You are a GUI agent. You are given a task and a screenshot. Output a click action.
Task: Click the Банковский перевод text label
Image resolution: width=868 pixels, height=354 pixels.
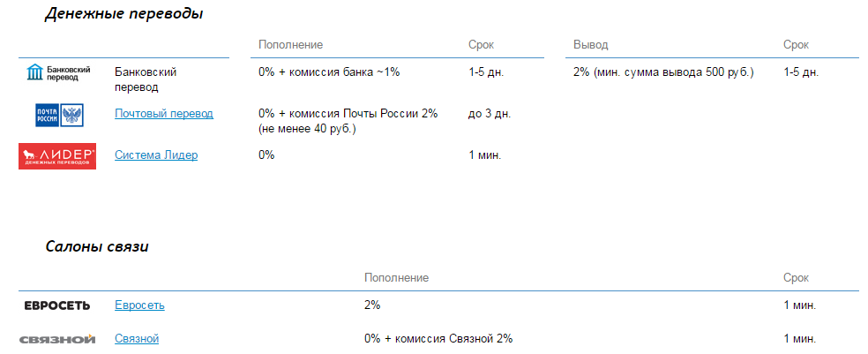point(146,79)
